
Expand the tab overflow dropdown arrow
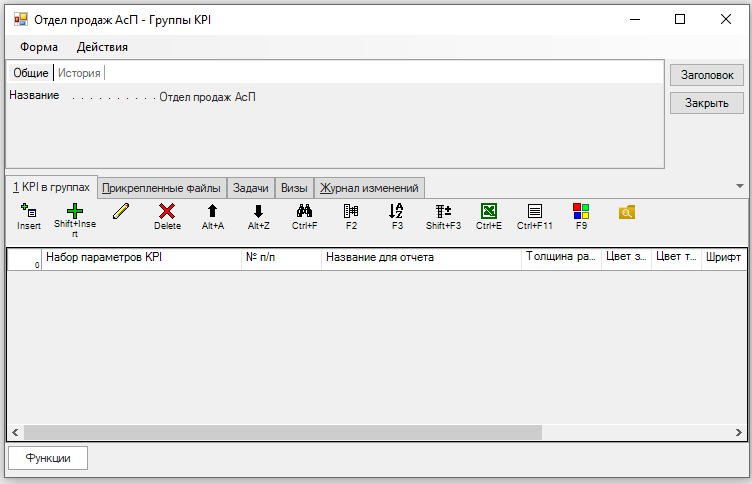(740, 186)
